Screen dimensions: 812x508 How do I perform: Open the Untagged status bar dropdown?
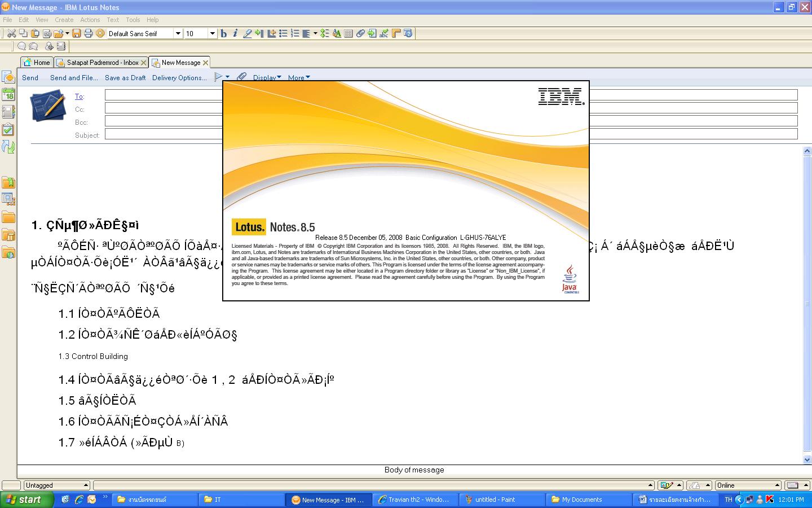(56, 485)
